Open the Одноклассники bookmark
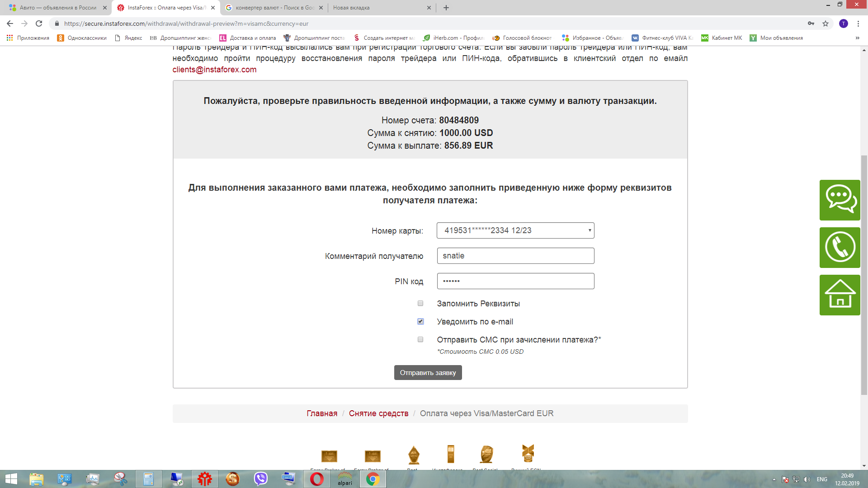This screenshot has width=868, height=488. 82,38
